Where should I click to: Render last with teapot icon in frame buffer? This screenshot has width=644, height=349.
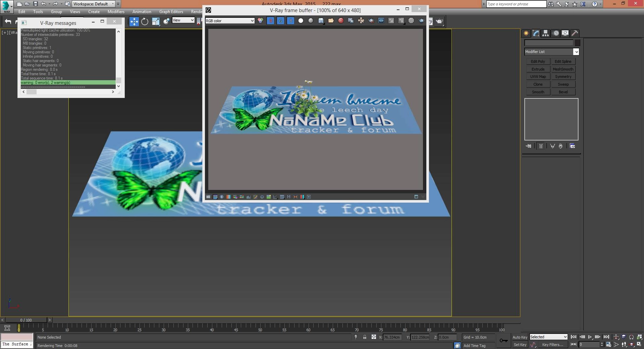coord(421,21)
